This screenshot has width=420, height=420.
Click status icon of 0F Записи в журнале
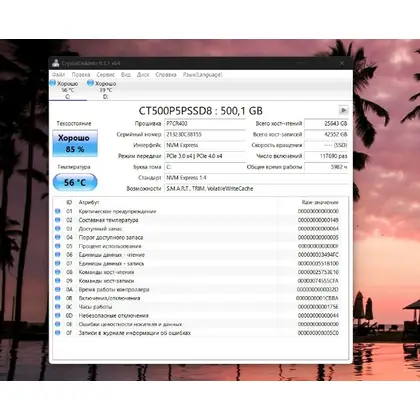click(58, 333)
